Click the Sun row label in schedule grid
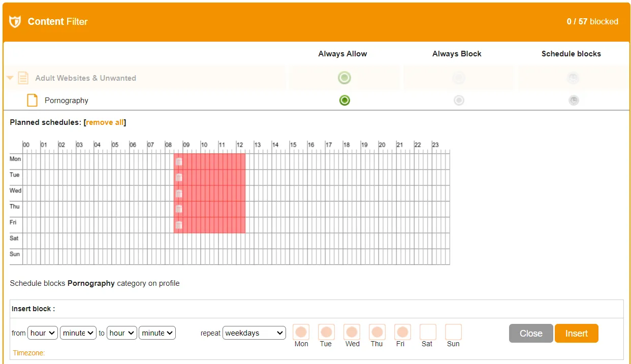Viewport: 631px width, 364px height. (x=15, y=254)
